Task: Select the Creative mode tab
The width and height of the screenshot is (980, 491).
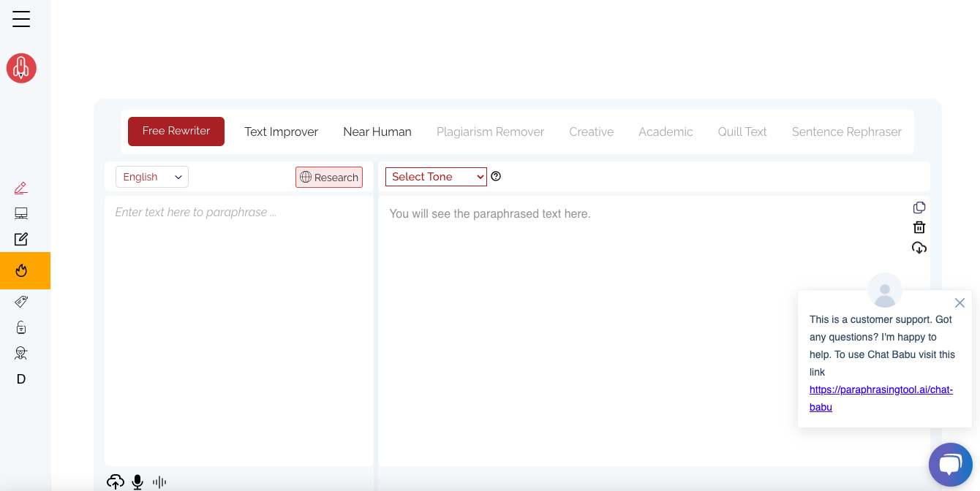Action: pyautogui.click(x=591, y=132)
